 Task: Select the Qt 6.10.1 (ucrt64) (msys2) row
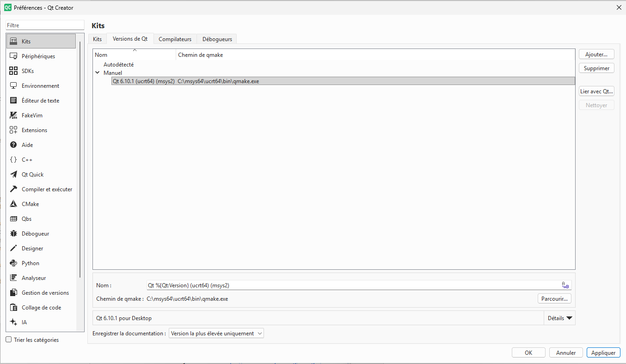343,81
